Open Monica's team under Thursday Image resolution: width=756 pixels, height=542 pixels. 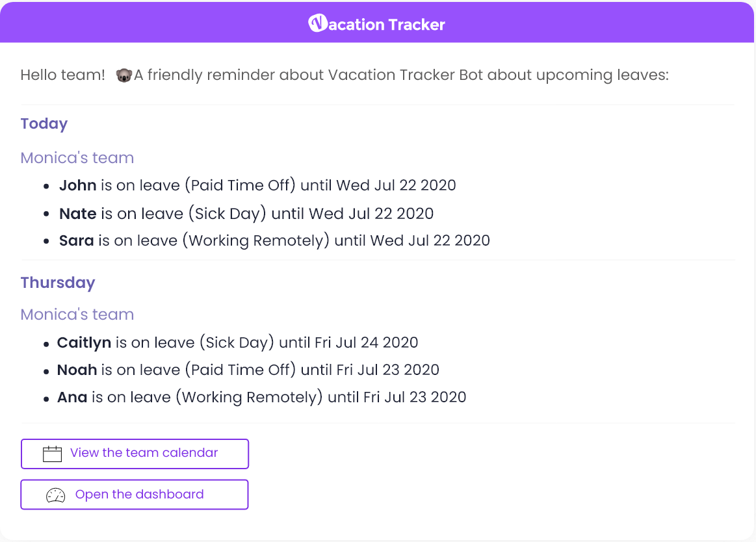click(x=77, y=315)
